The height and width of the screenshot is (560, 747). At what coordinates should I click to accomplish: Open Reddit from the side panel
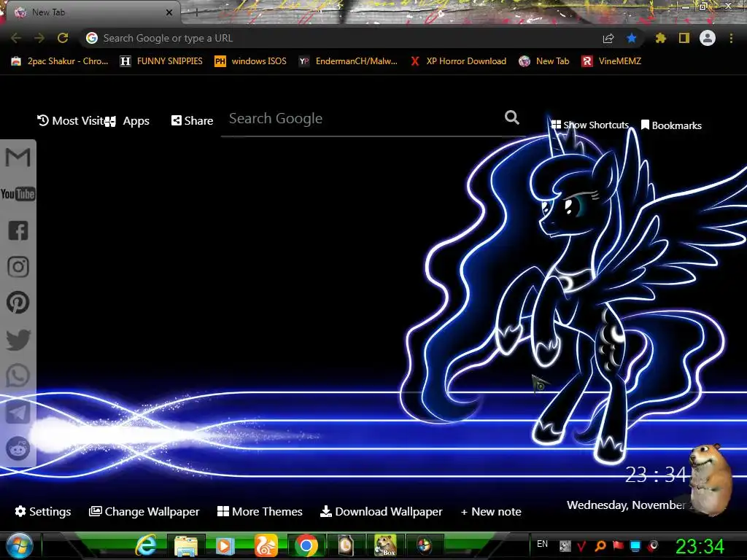click(x=18, y=448)
